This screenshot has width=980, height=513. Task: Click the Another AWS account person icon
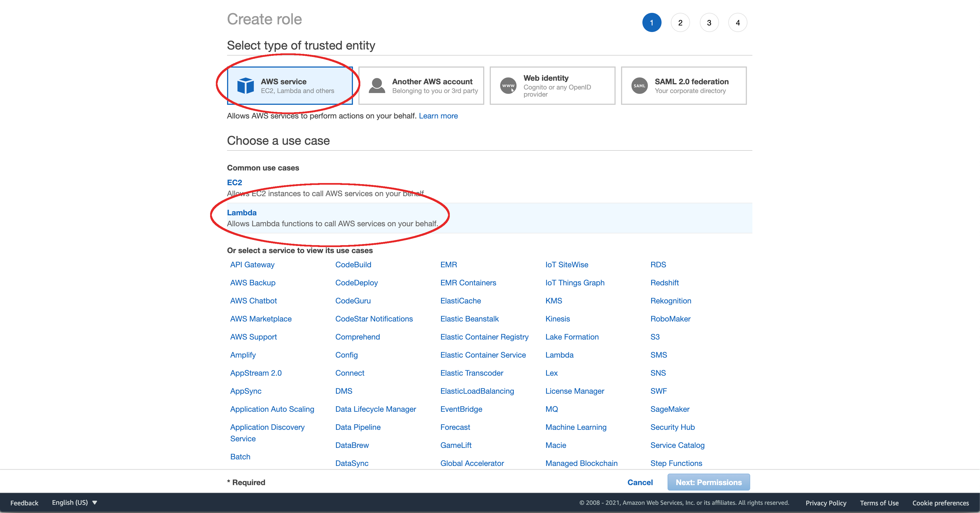[377, 86]
